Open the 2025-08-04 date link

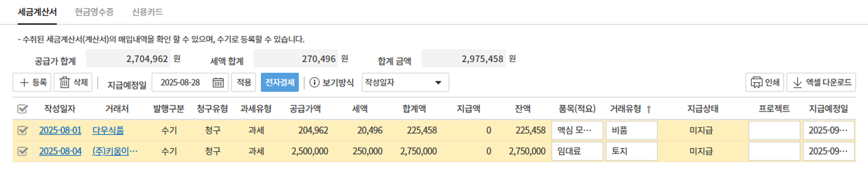click(x=60, y=151)
